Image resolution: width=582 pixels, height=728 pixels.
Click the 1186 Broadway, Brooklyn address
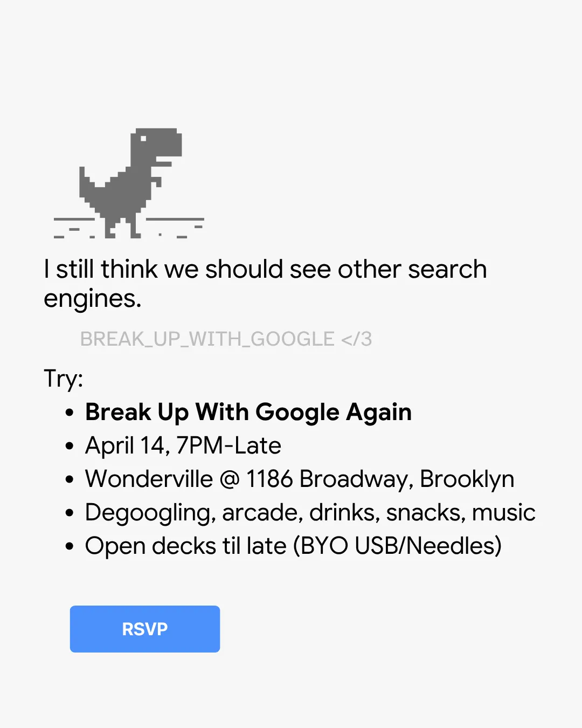click(380, 479)
